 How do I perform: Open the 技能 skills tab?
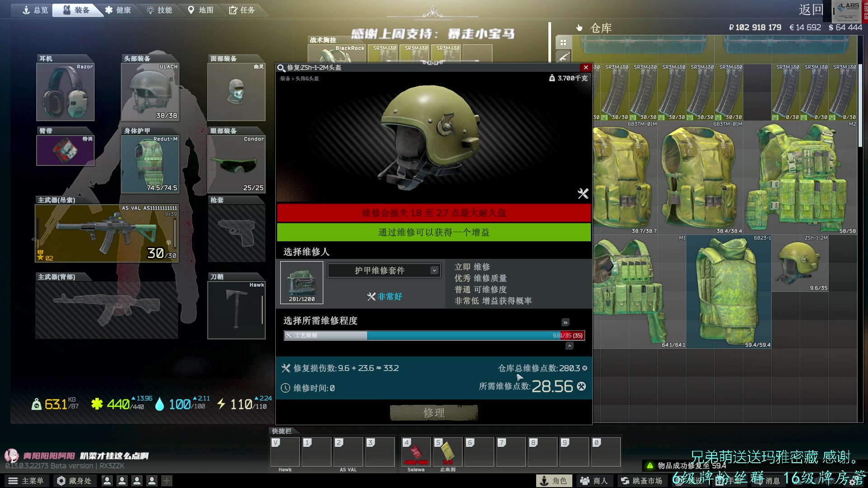159,10
